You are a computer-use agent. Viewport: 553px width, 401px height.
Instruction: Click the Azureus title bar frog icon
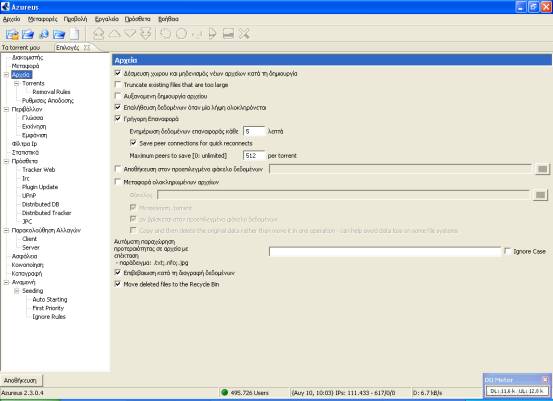click(5, 7)
